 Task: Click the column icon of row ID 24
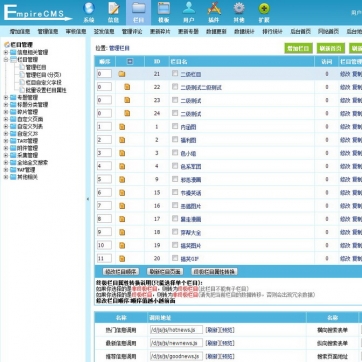pyautogui.click(x=127, y=113)
